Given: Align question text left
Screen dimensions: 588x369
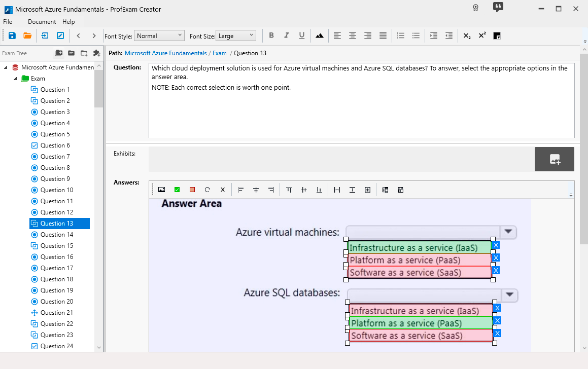Looking at the screenshot, I should (337, 35).
